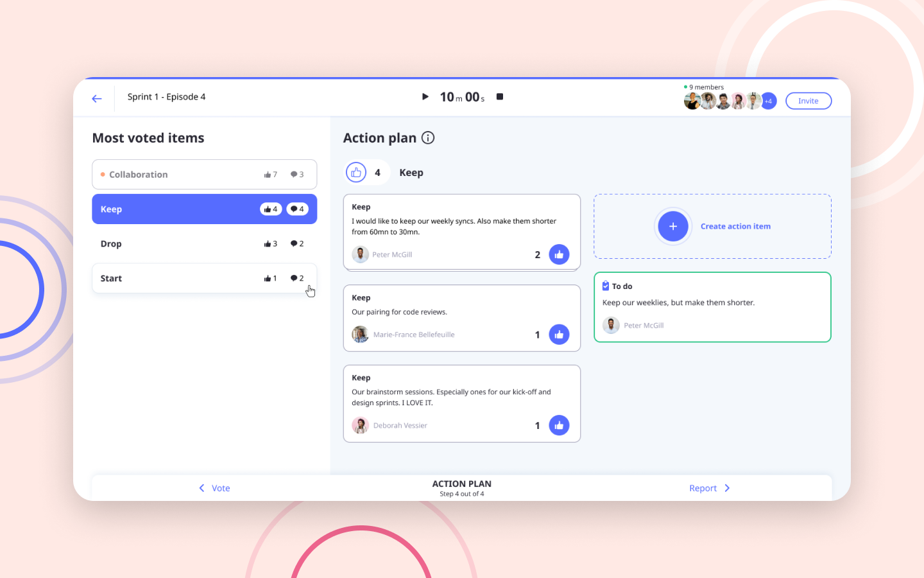Click the first member avatar in header

(x=692, y=101)
